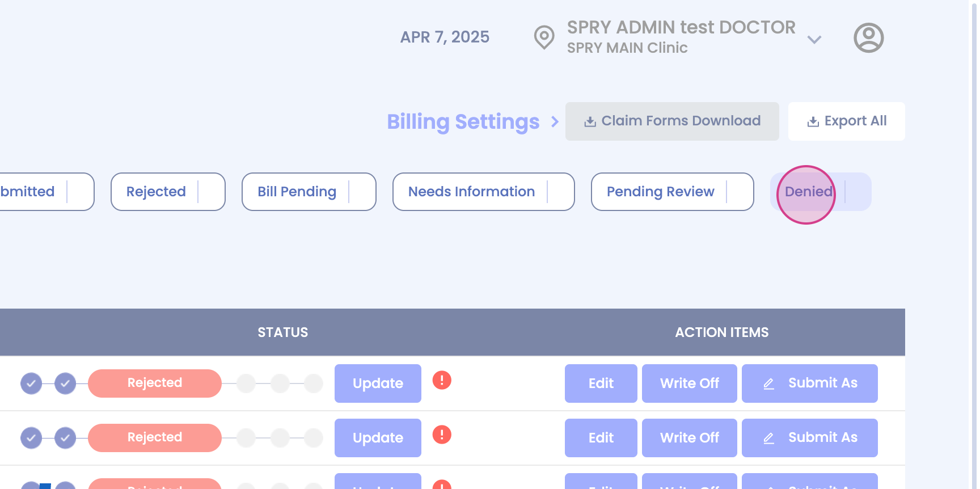Screen dimensions: 980x489
Task: Click Edit in second row
Action: pyautogui.click(x=601, y=438)
